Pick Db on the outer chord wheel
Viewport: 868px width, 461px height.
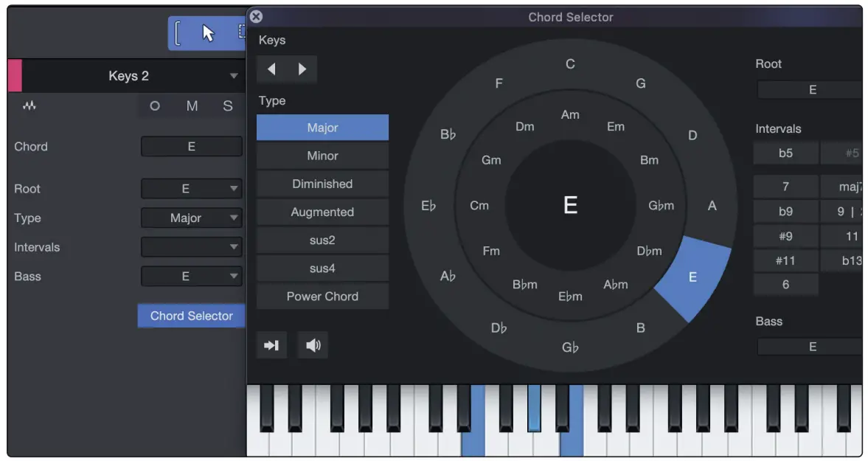pos(499,328)
